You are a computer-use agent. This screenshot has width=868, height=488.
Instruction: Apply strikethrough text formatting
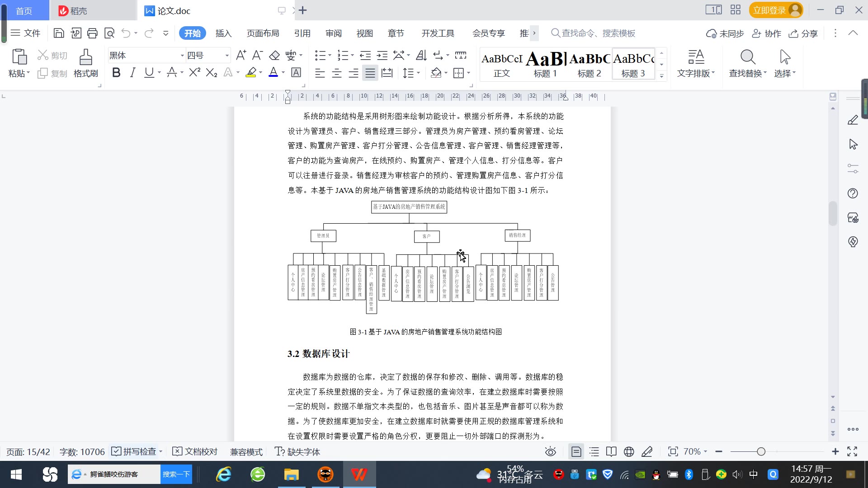(172, 73)
